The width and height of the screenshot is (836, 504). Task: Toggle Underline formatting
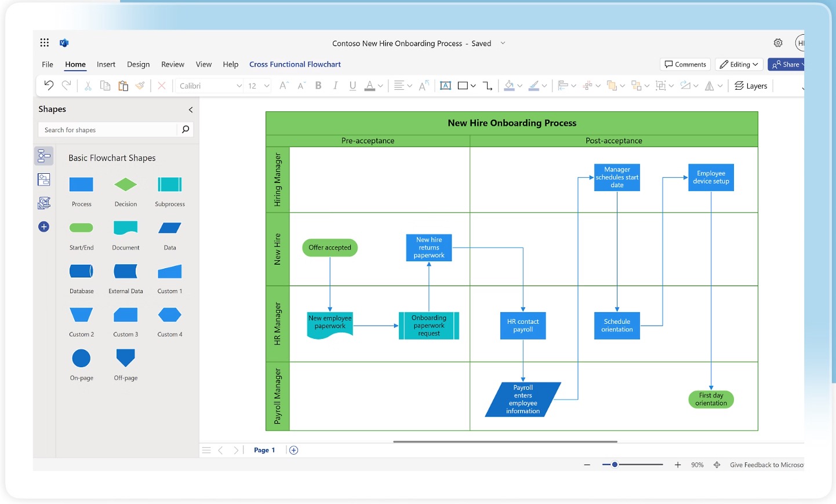[x=352, y=86]
